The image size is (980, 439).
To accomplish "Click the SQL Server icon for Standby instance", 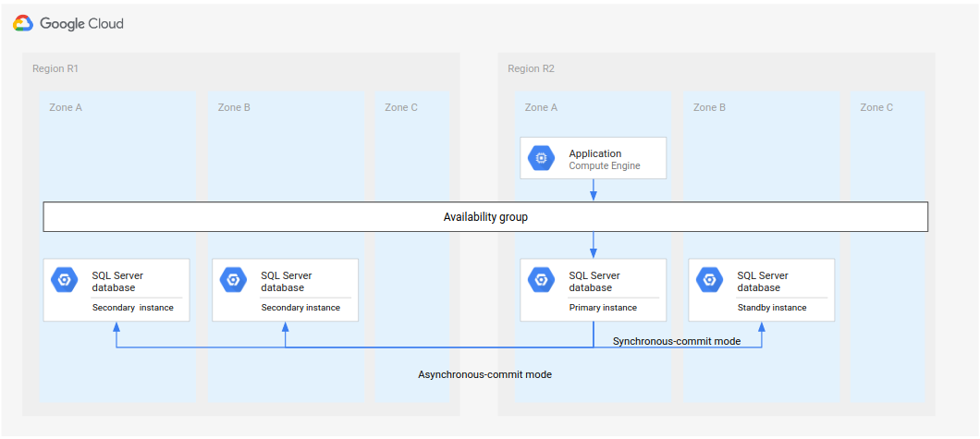I will point(710,280).
